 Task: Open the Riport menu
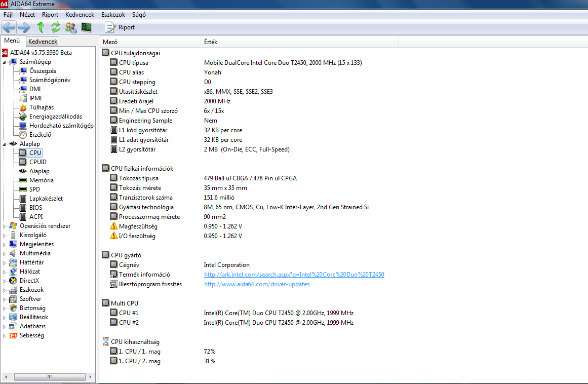(50, 15)
